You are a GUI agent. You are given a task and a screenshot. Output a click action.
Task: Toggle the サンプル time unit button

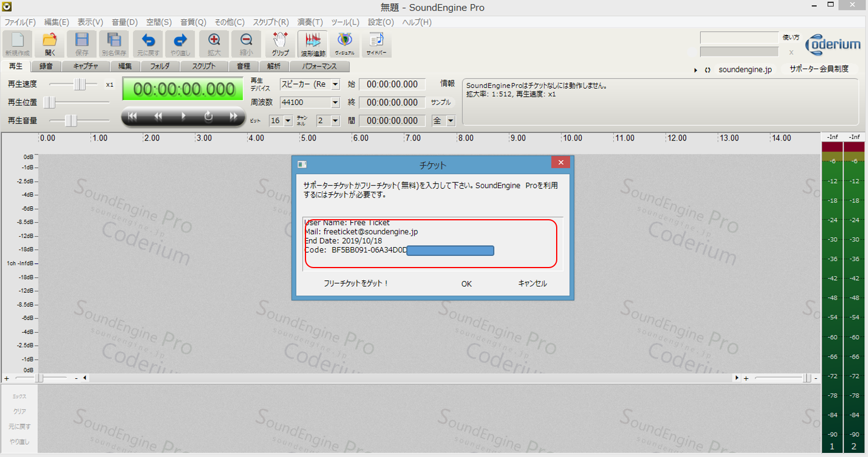click(x=440, y=103)
